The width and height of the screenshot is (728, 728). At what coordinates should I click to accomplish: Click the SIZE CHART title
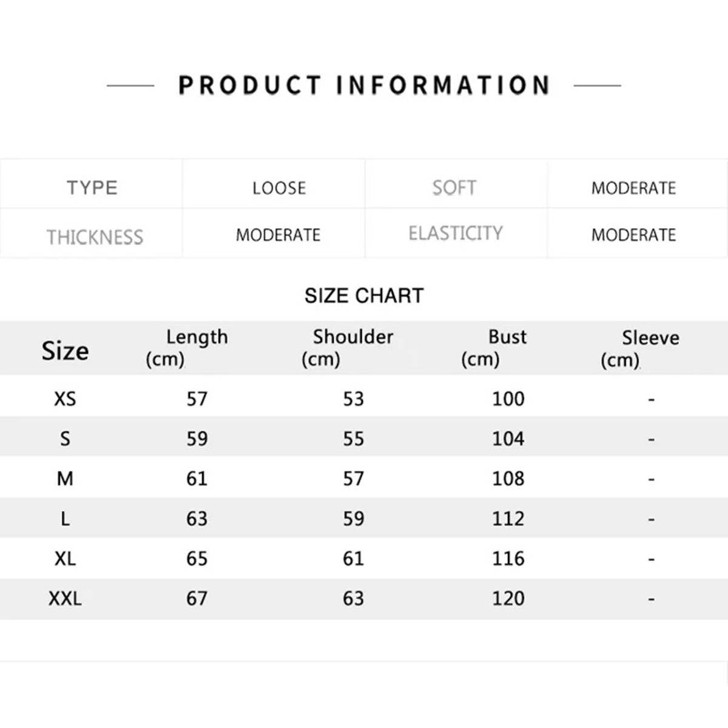point(364,295)
